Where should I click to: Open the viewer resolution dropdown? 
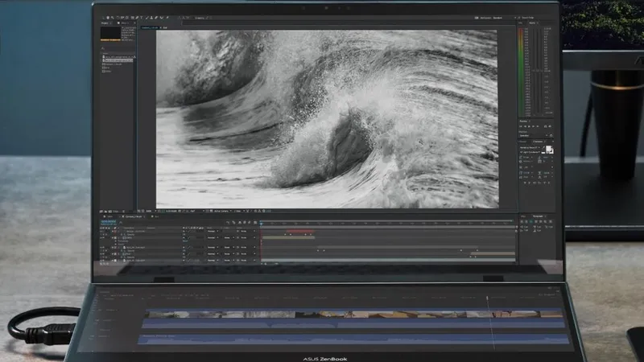tap(196, 211)
